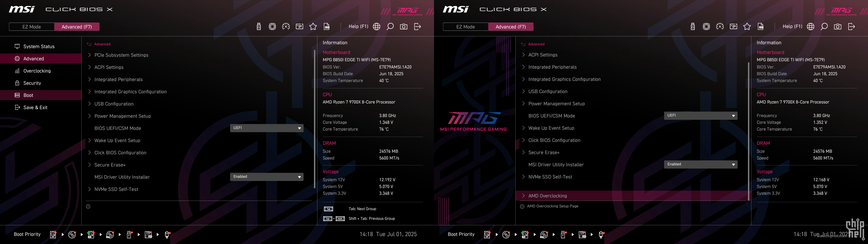Open CPU info chip icon in right screen
The height and width of the screenshot is (244, 868).
pos(706,27)
